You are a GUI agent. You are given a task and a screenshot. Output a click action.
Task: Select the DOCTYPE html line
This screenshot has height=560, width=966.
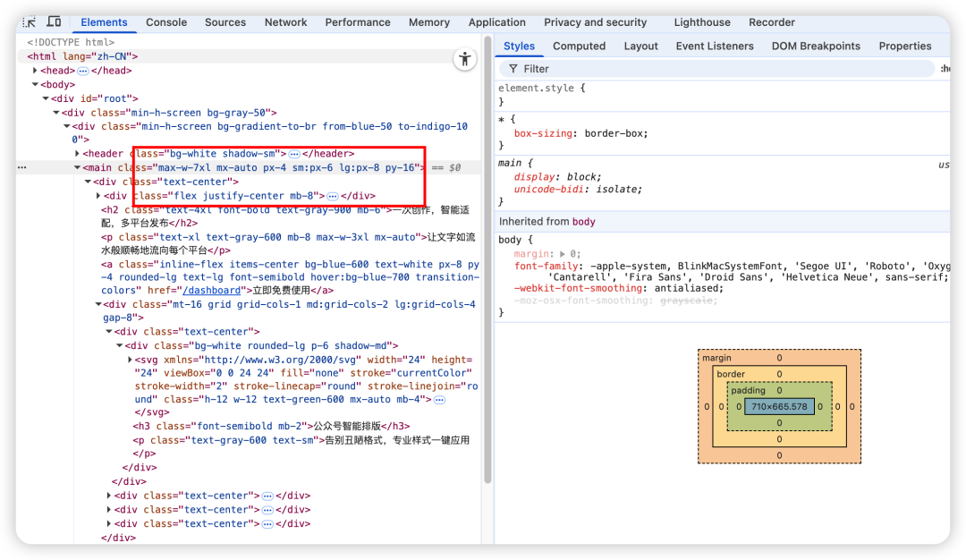tap(71, 42)
